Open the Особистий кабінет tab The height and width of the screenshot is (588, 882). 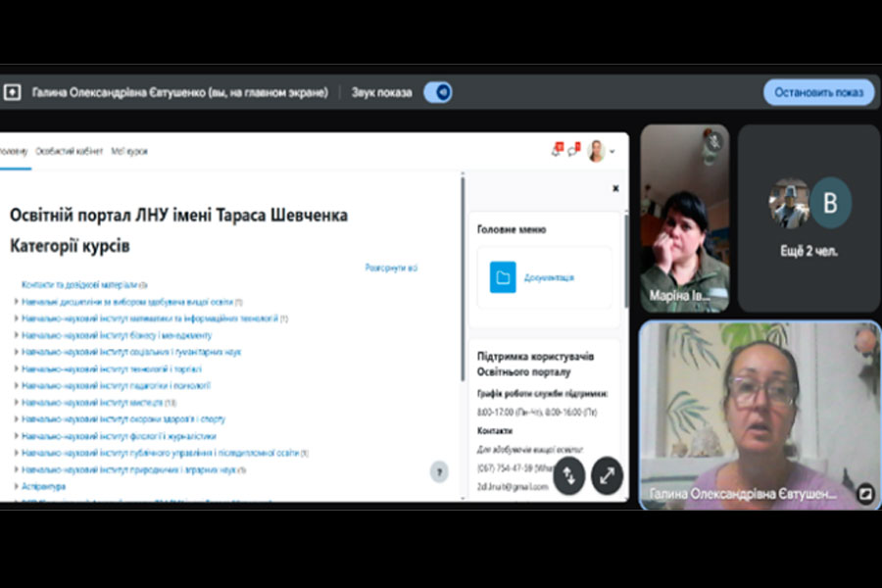click(x=70, y=151)
